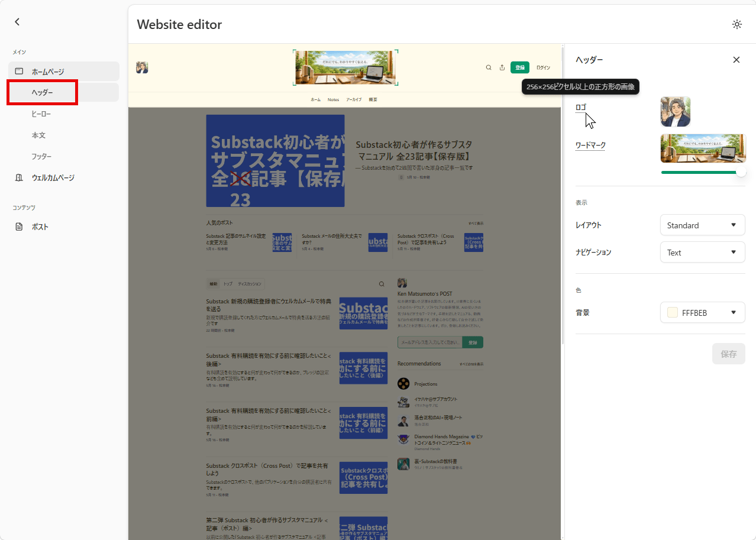Open featured post サブスタマニュアル 全23記事 title

(414, 151)
